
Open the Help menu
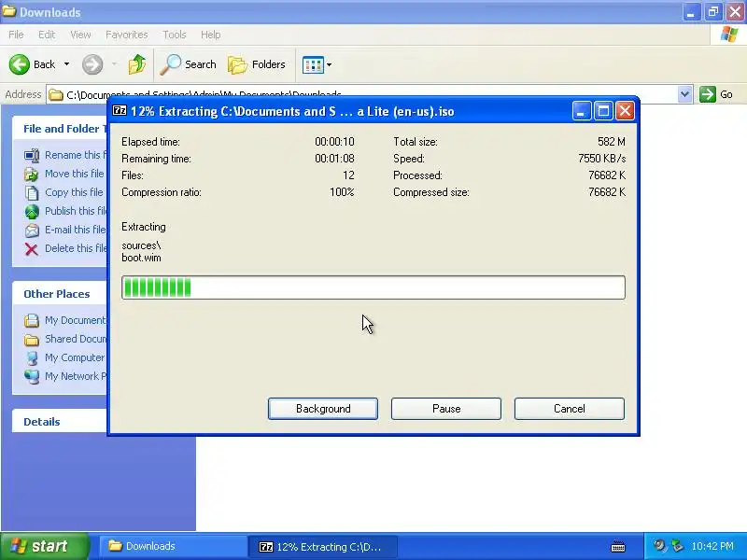tap(211, 35)
